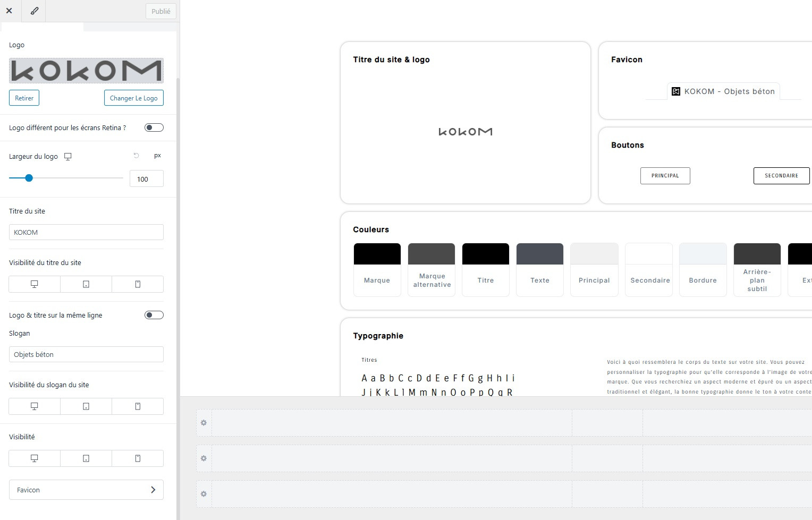This screenshot has width=812, height=520.
Task: Select the Marque alternative color swatch
Action: tap(432, 270)
